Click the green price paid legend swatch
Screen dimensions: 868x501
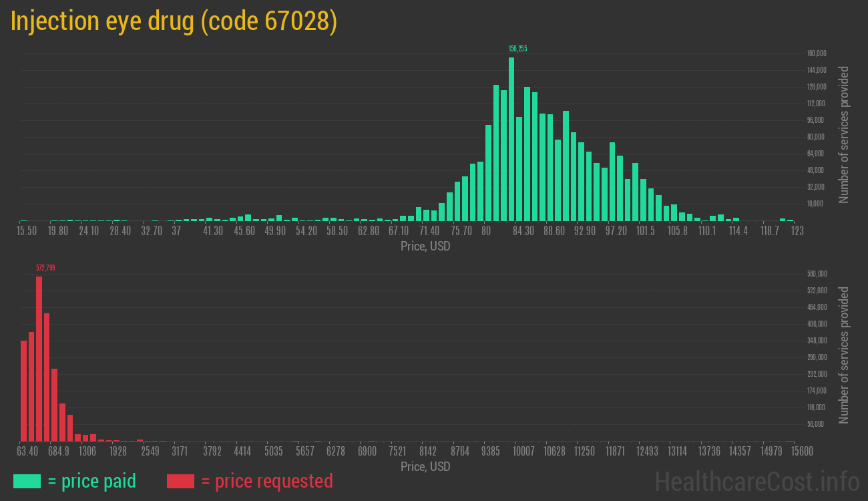(x=27, y=481)
